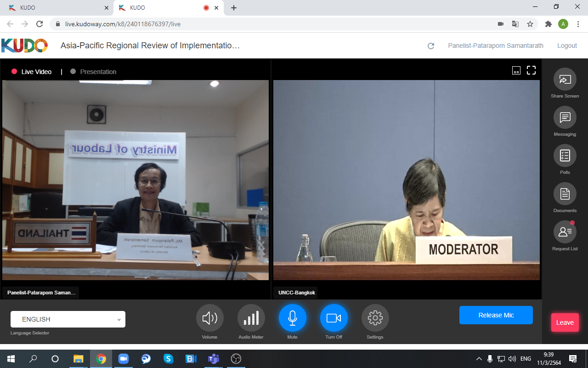Expand the ENGLISH language selector

(68, 319)
